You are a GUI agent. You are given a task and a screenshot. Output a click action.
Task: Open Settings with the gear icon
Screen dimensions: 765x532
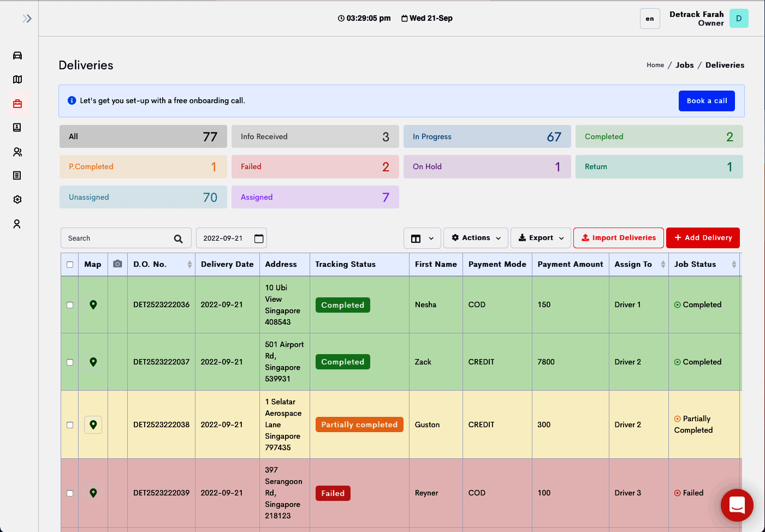click(17, 199)
